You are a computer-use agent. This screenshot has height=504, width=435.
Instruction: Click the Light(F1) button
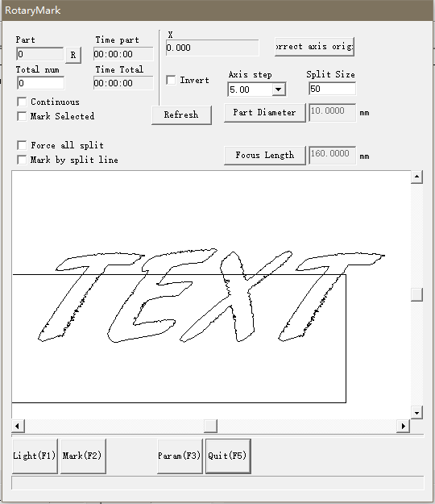click(35, 456)
